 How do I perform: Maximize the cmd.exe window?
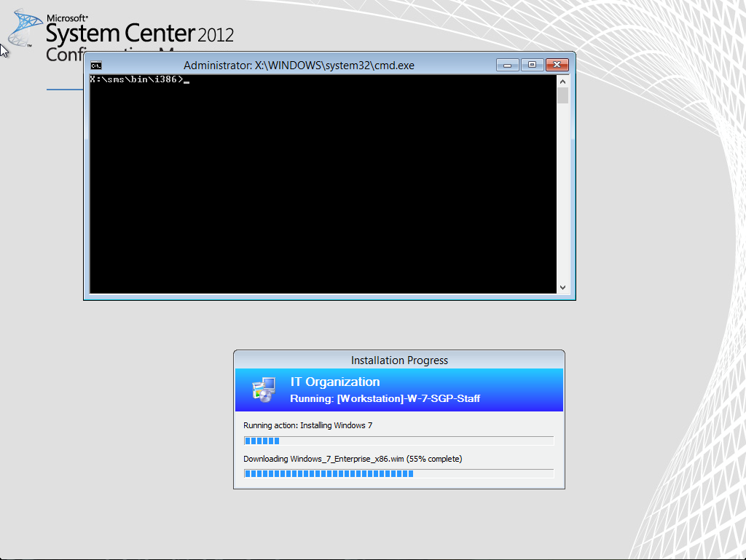coord(532,65)
